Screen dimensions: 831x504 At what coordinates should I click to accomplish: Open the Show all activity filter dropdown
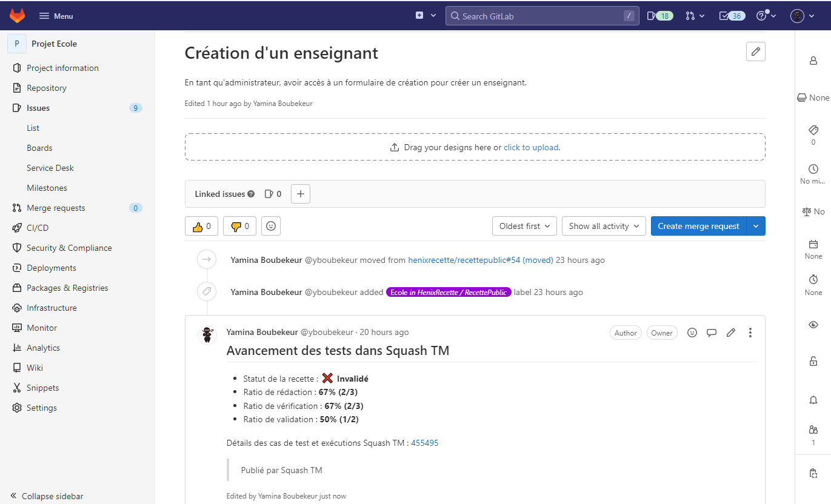(603, 225)
